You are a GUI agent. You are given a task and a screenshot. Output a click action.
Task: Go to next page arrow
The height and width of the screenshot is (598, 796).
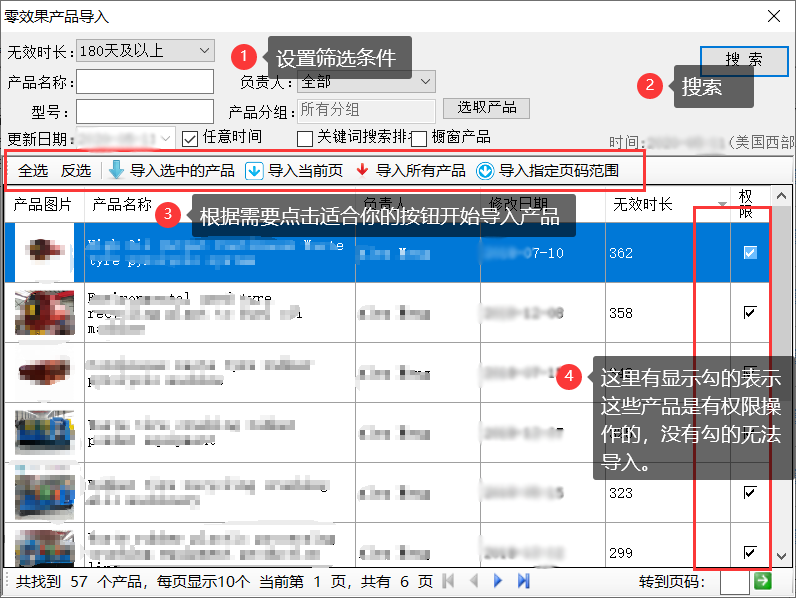tap(498, 581)
